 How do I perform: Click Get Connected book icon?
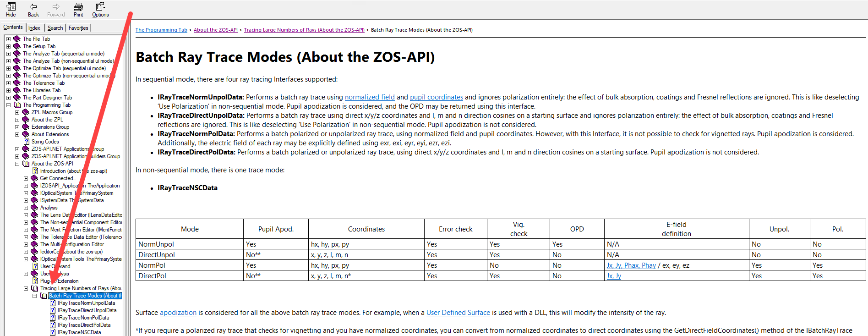coord(34,178)
